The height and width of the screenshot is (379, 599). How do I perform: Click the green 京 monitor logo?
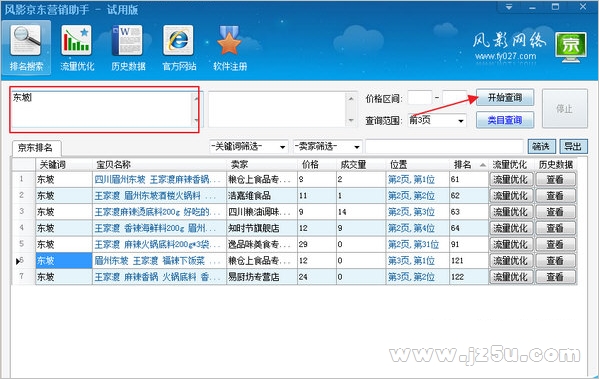(x=571, y=47)
